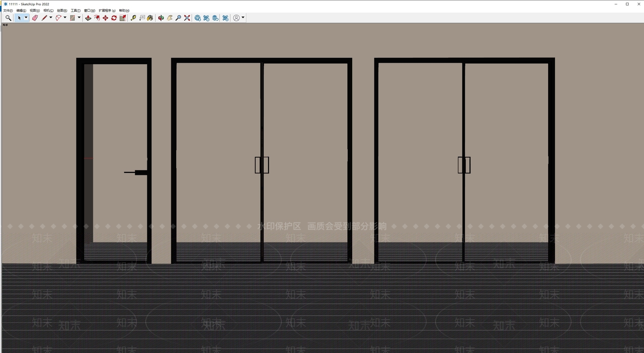Open the 绘图(R) menu

click(x=62, y=10)
